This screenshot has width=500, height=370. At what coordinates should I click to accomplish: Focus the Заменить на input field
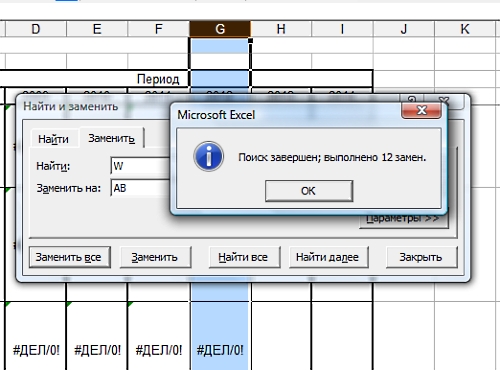(140, 188)
